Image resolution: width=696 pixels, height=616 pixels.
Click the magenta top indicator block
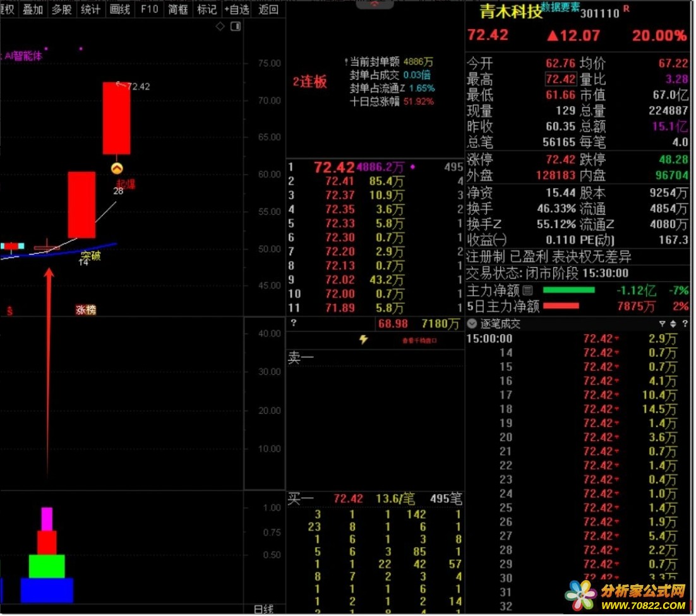pos(47,519)
